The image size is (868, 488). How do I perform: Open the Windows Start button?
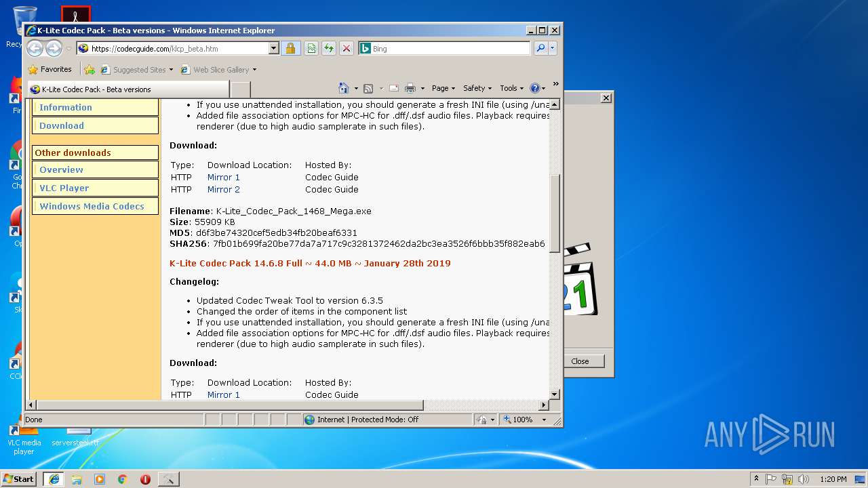[19, 479]
